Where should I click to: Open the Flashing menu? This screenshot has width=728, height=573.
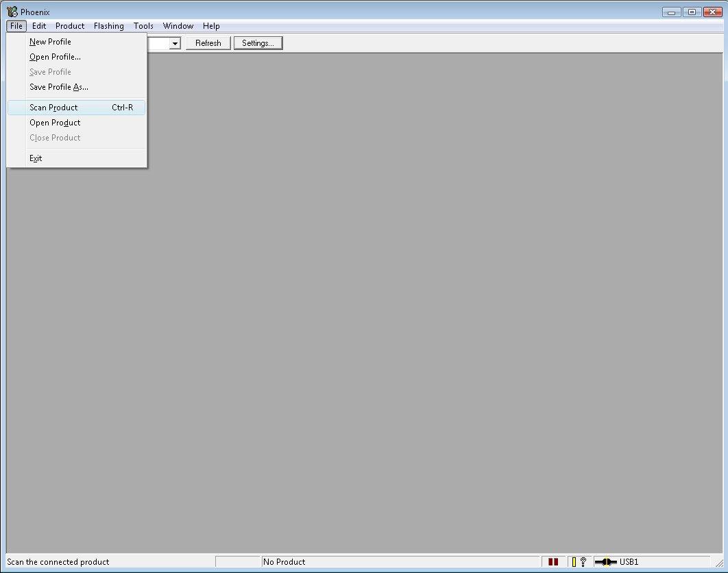tap(109, 26)
